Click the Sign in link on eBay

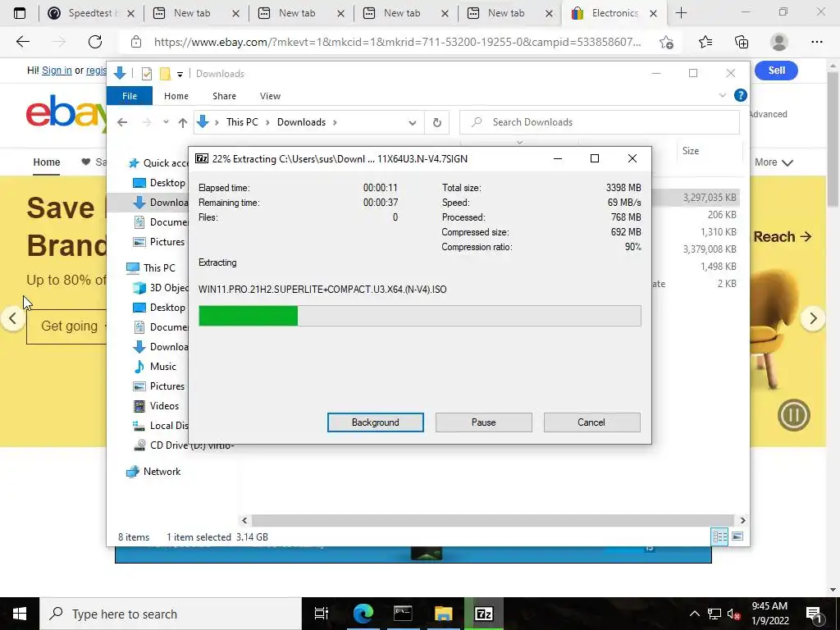tap(57, 71)
